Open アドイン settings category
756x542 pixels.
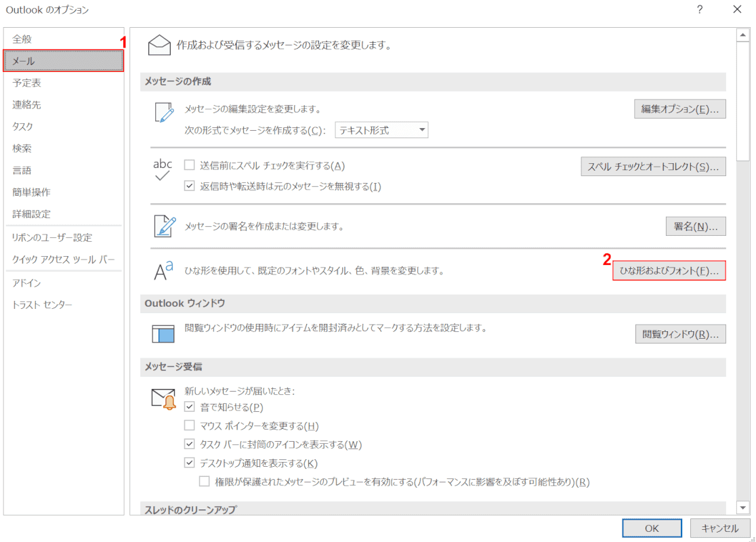64,283
